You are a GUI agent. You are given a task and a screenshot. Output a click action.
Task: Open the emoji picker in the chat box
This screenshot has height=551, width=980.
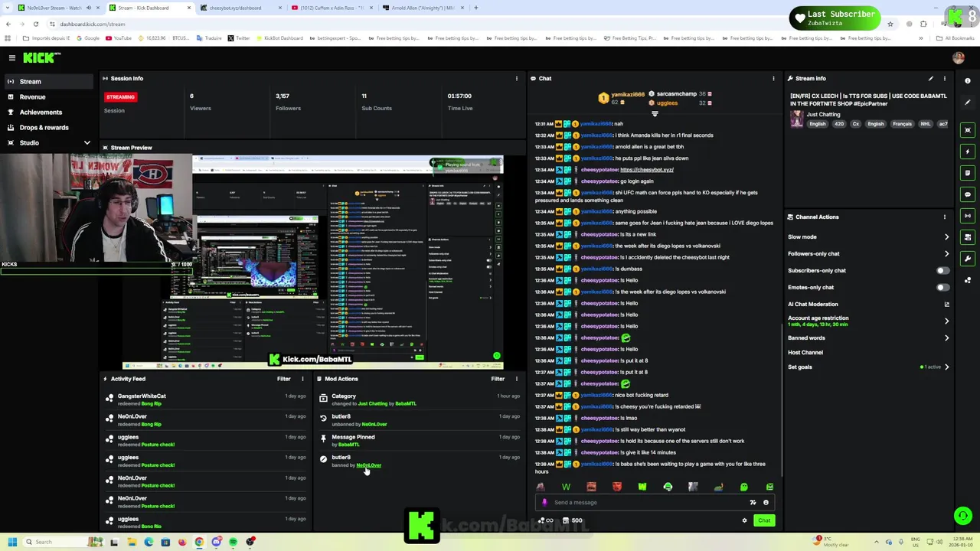coord(766,503)
